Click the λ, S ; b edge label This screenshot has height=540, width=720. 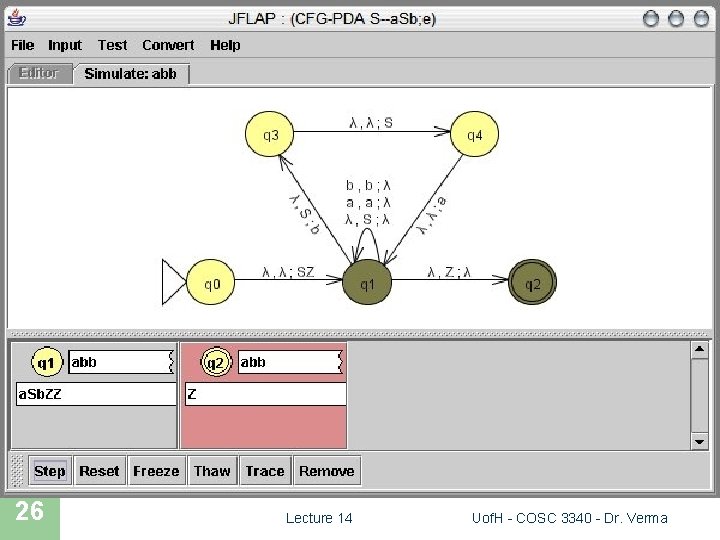pyautogui.click(x=304, y=214)
